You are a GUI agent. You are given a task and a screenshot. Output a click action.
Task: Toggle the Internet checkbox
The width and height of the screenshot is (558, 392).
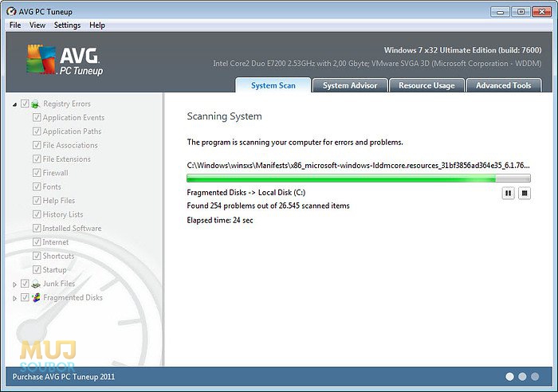click(37, 242)
